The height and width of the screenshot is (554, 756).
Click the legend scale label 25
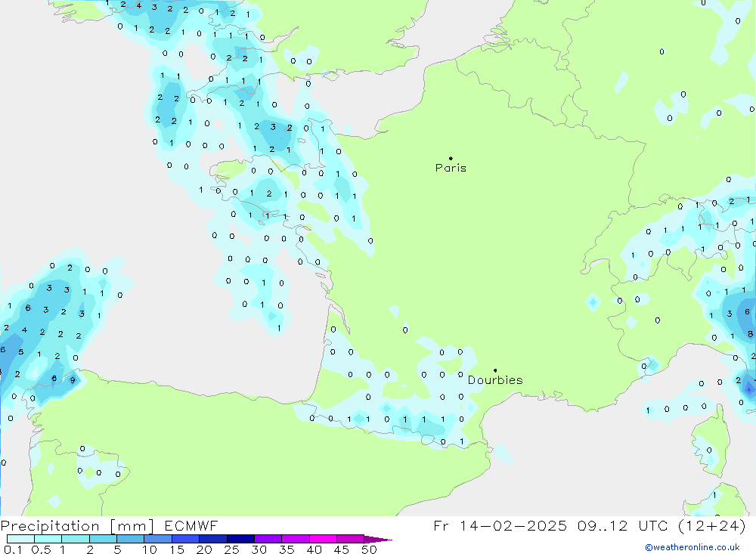[231, 549]
